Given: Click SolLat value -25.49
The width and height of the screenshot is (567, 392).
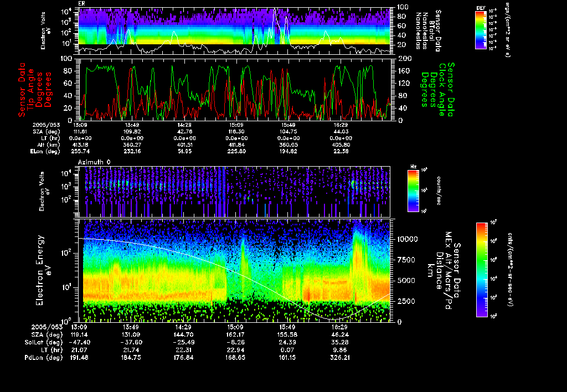Looking at the screenshot, I should [x=183, y=343].
